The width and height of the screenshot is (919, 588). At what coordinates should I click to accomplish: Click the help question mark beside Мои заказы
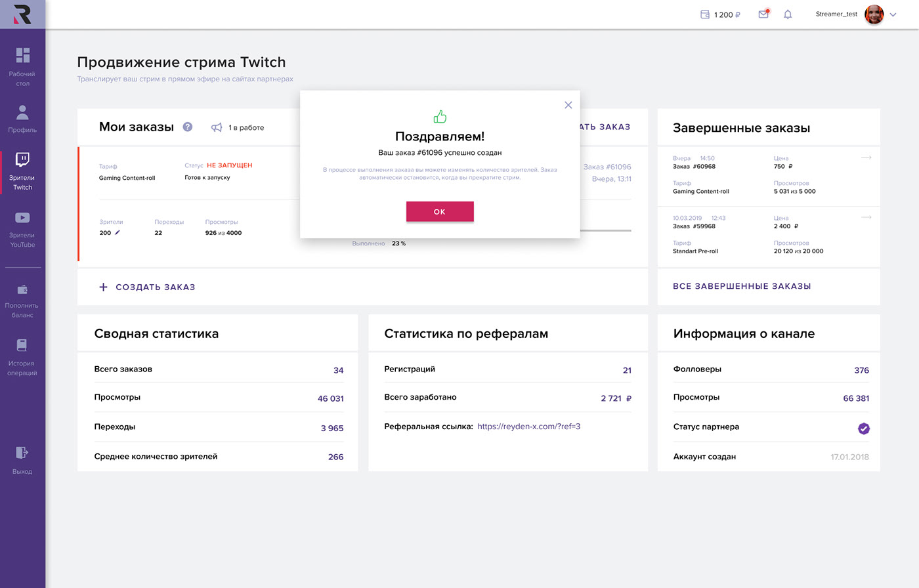[x=188, y=127]
